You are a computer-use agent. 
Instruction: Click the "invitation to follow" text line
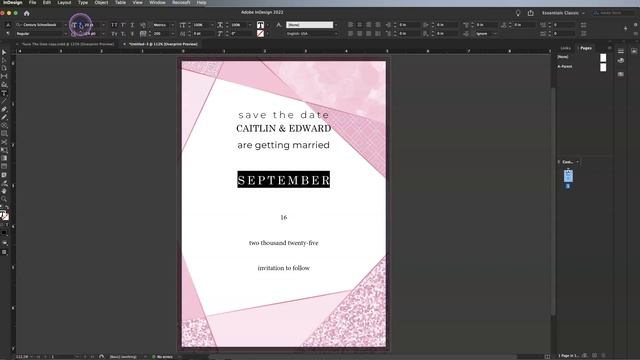[284, 268]
